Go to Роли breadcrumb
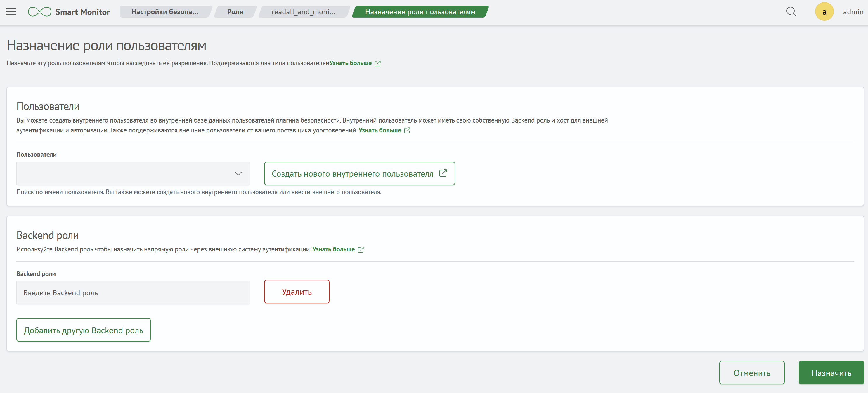Viewport: 868px width, 393px height. pyautogui.click(x=235, y=12)
